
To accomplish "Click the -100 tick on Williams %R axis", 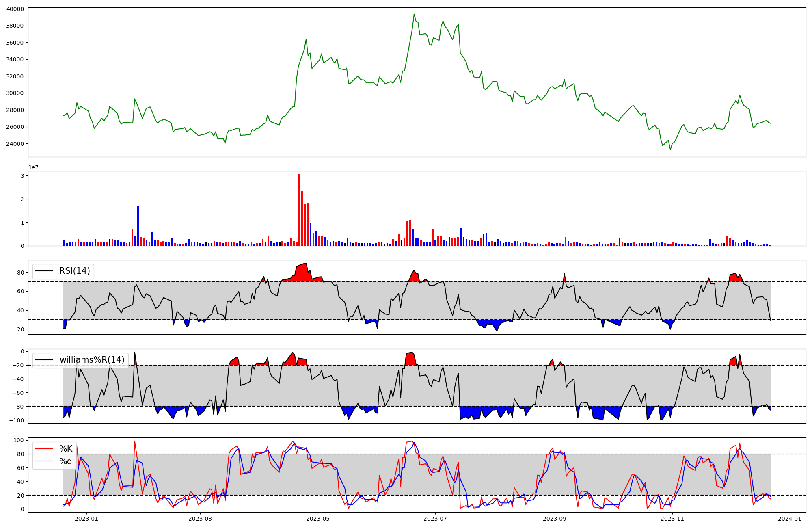I will [x=16, y=420].
